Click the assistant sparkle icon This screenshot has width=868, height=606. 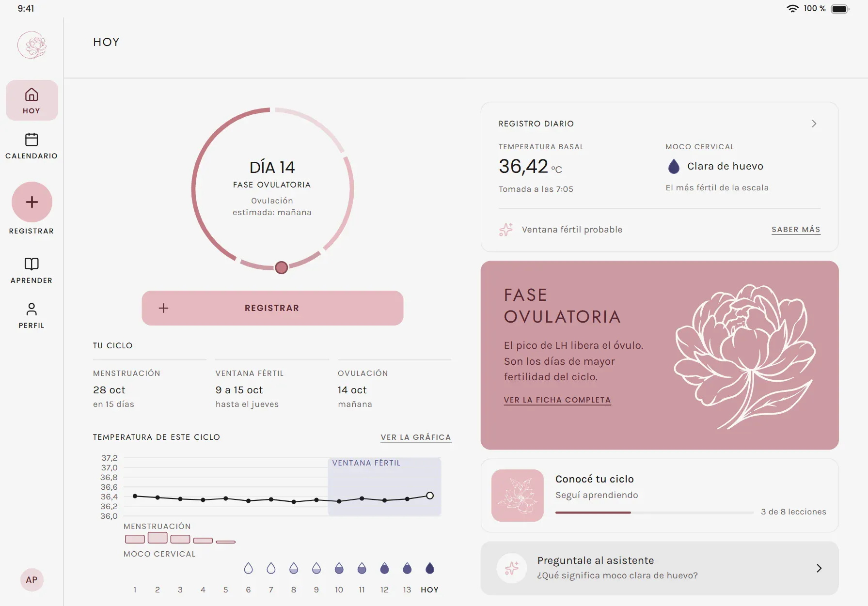(x=512, y=568)
